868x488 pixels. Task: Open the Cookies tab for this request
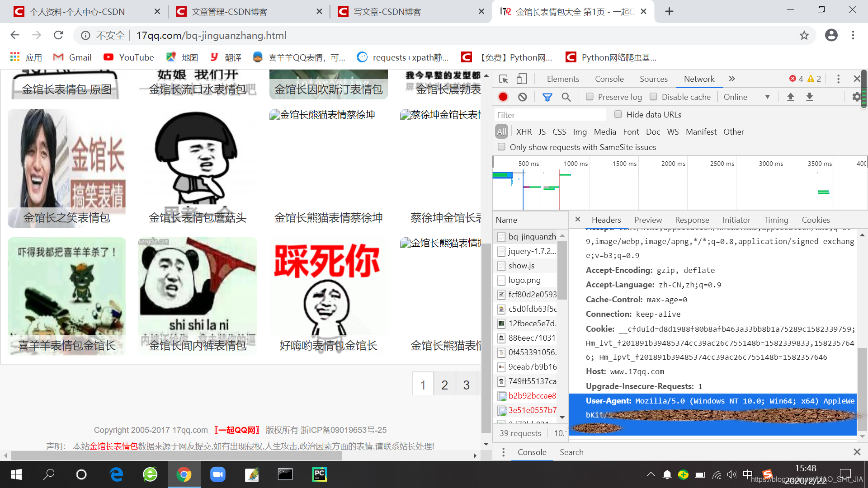(816, 220)
